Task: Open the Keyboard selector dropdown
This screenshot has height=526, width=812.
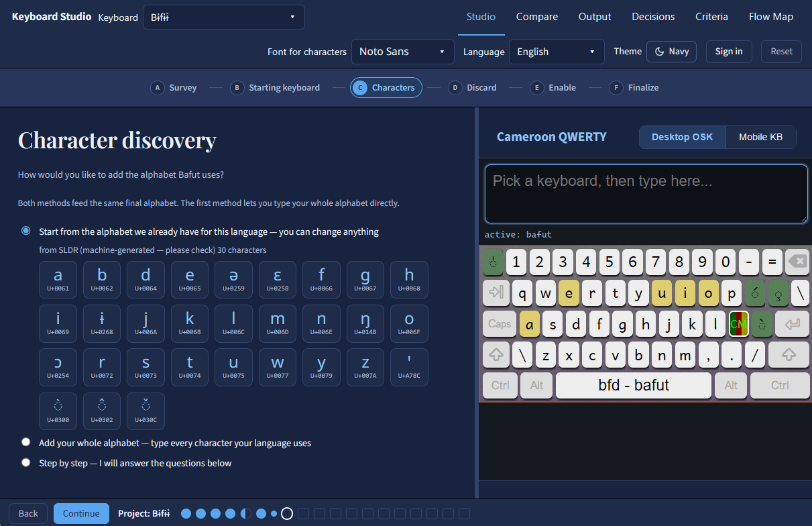Action: coord(224,17)
